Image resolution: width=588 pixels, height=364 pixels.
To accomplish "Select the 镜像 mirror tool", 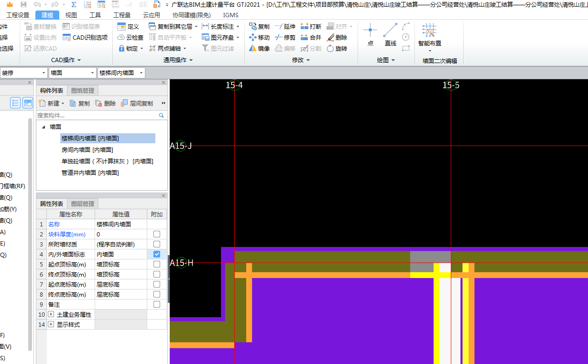I will click(x=259, y=48).
